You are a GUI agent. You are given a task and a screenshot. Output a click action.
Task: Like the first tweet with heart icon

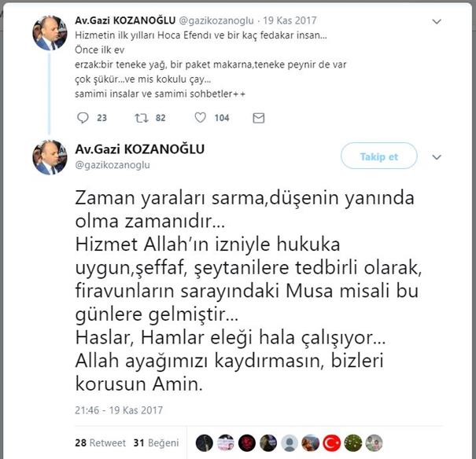click(x=200, y=118)
